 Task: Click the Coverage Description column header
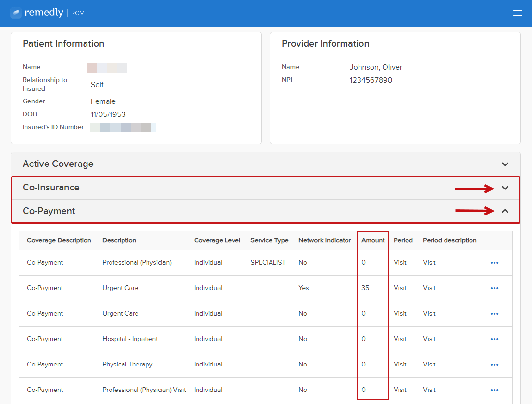pyautogui.click(x=59, y=240)
